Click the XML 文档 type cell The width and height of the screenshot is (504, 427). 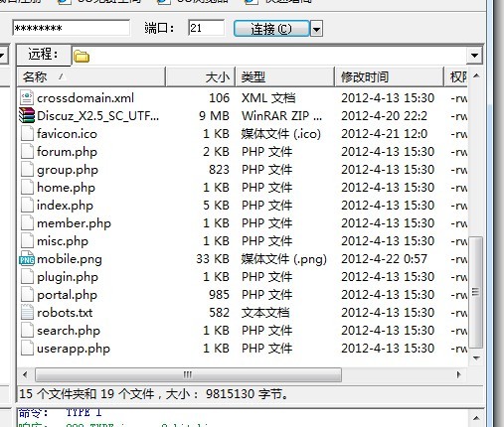tap(268, 98)
